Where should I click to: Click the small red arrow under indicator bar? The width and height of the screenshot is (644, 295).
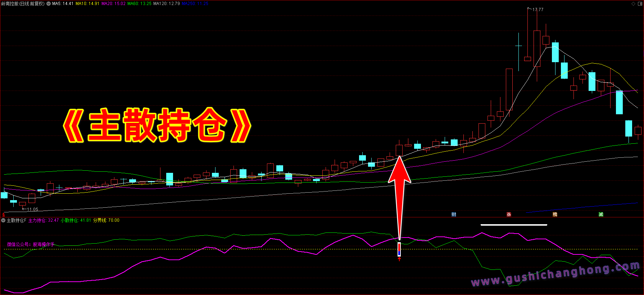coord(399,259)
